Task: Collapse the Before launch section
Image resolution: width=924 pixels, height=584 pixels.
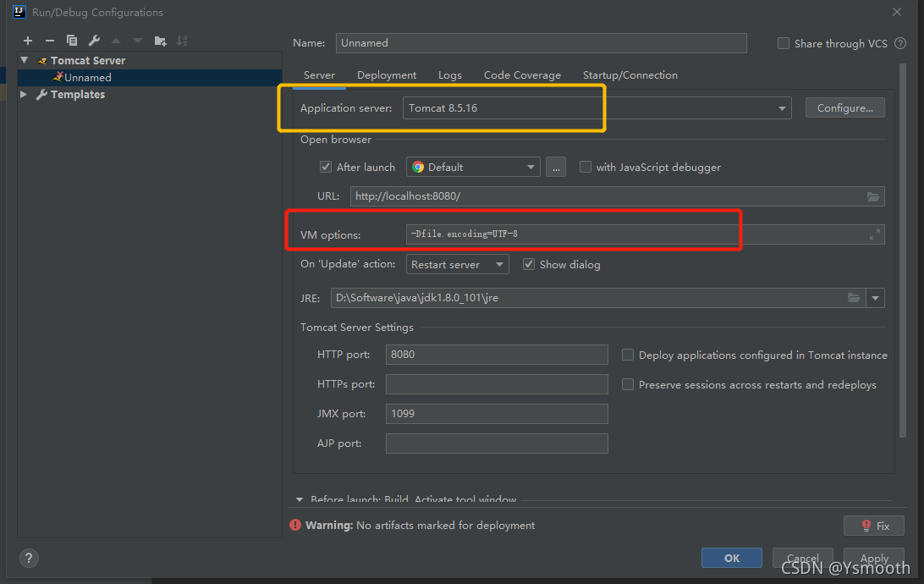Action: (x=300, y=499)
